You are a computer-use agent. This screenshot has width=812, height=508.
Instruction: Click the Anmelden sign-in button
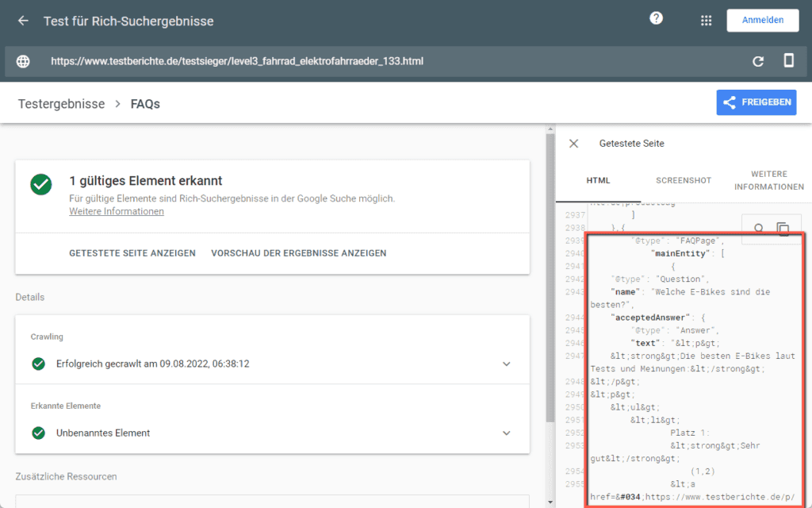point(762,20)
